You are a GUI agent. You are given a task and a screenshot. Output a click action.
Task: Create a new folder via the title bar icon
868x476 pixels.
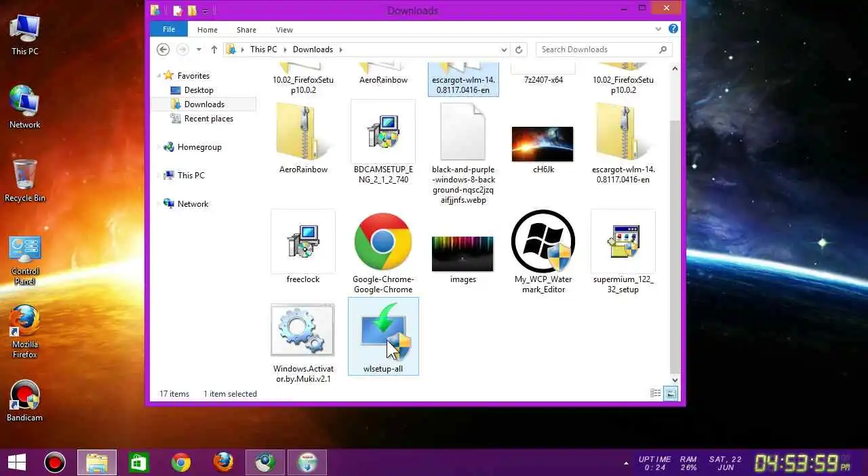click(192, 10)
